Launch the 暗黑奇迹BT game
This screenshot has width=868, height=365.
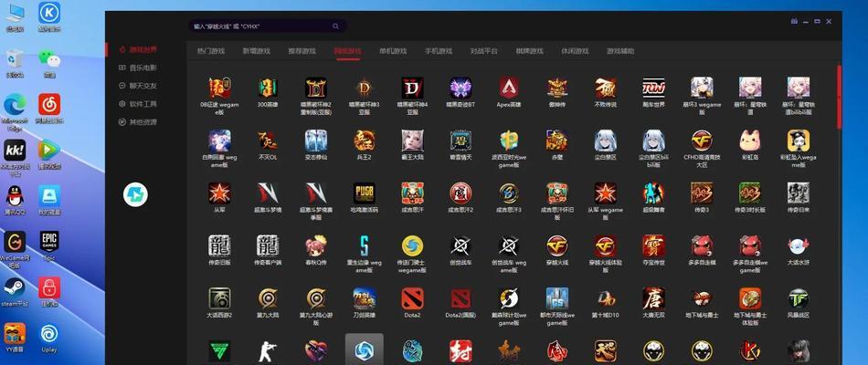(460, 88)
